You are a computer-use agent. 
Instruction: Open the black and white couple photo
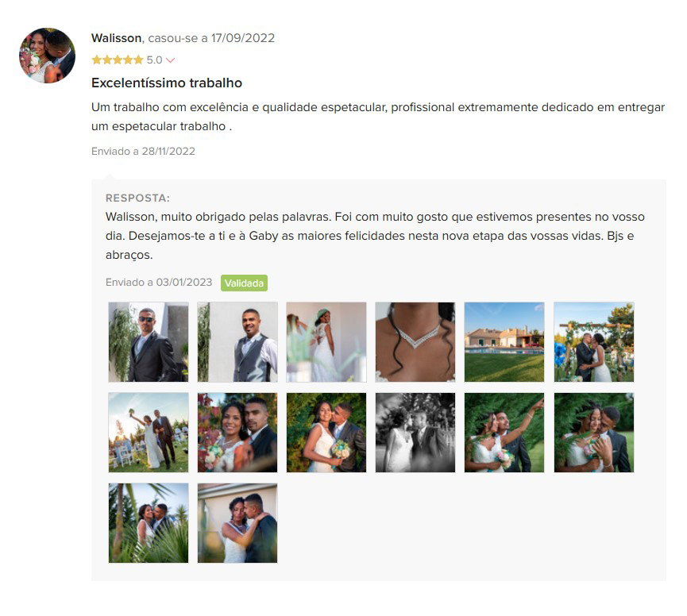point(415,433)
